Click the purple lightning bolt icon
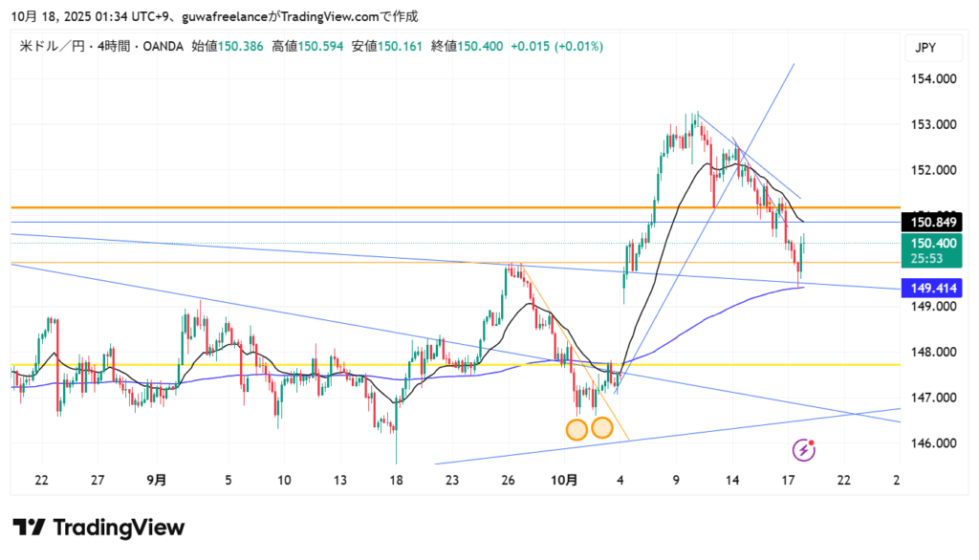 [x=805, y=448]
